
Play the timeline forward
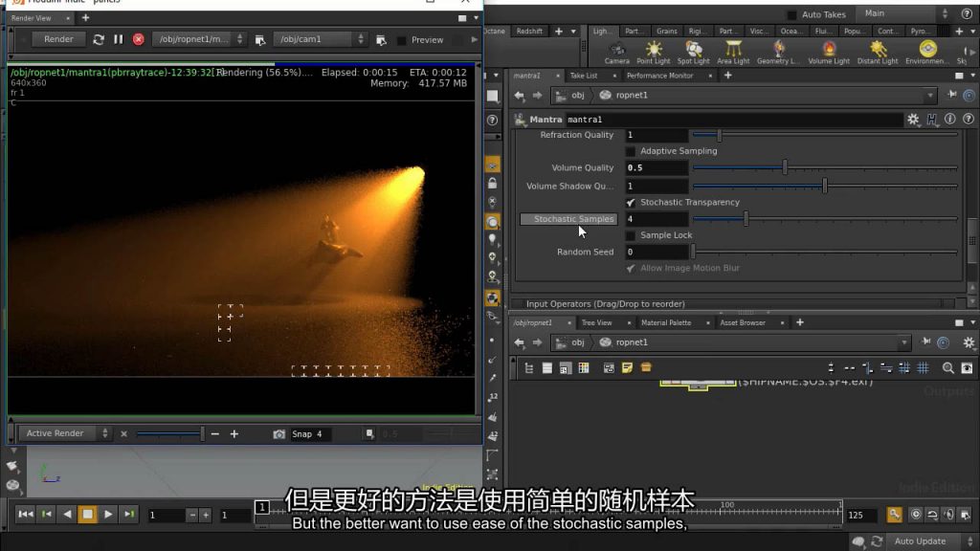click(x=108, y=514)
